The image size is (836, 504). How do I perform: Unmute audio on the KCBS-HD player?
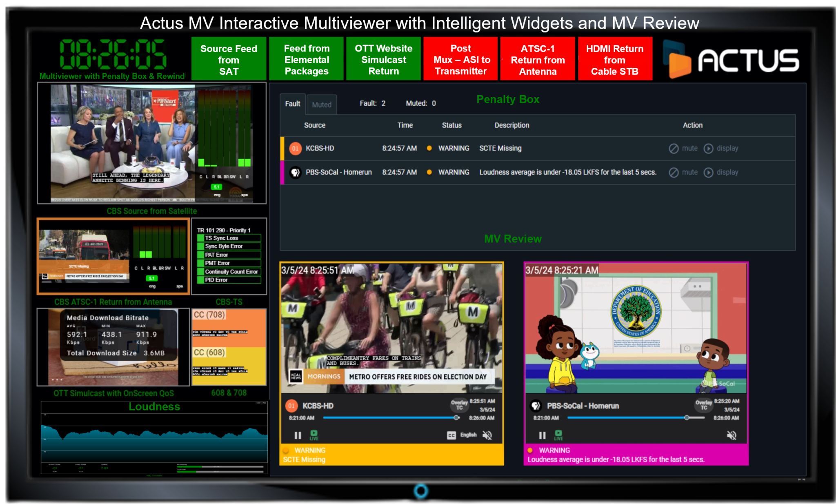[488, 435]
